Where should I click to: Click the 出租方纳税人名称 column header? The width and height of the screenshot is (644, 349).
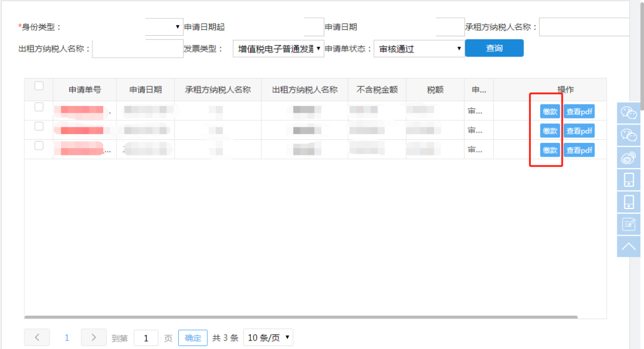(305, 90)
